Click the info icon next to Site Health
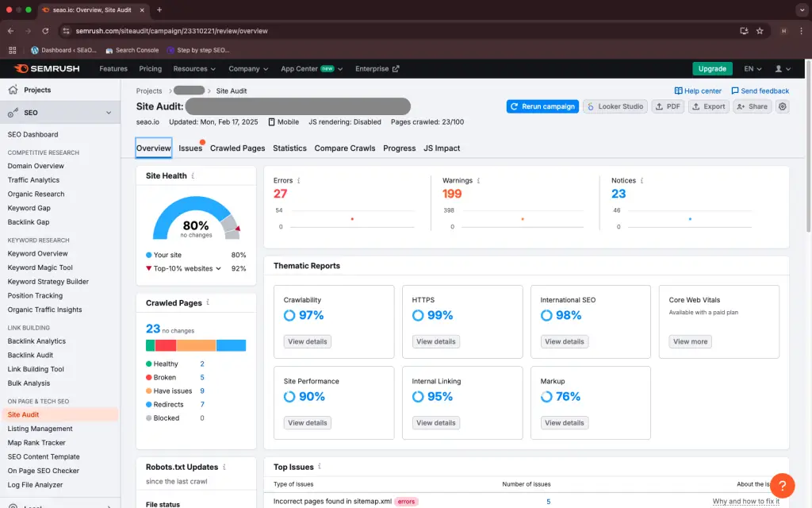 pyautogui.click(x=193, y=175)
